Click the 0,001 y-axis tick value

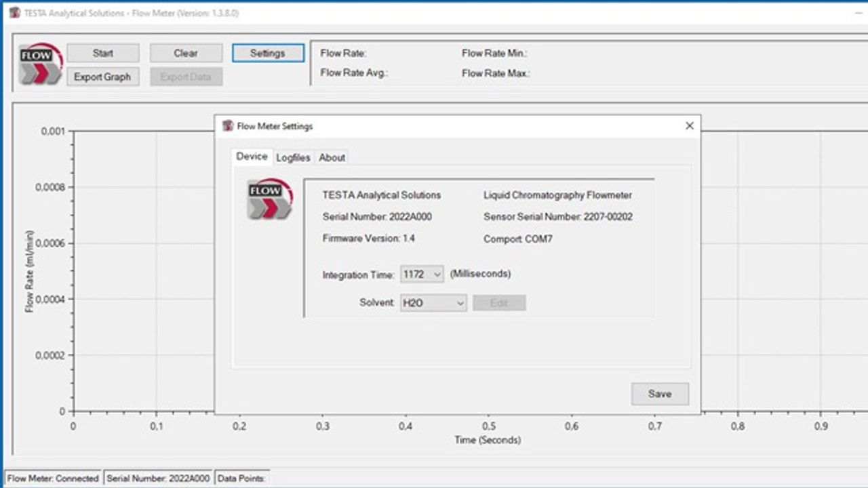pos(53,131)
